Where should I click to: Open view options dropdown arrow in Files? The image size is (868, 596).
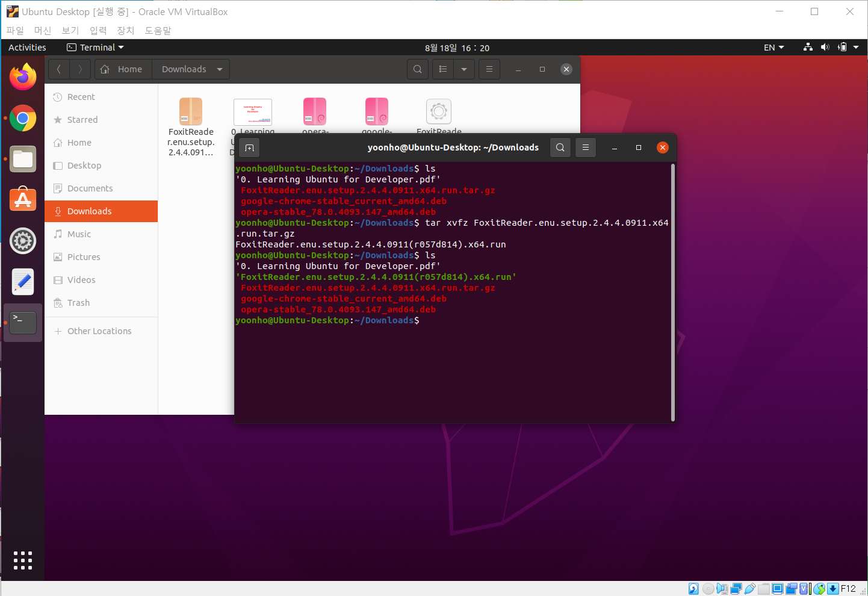(x=464, y=69)
